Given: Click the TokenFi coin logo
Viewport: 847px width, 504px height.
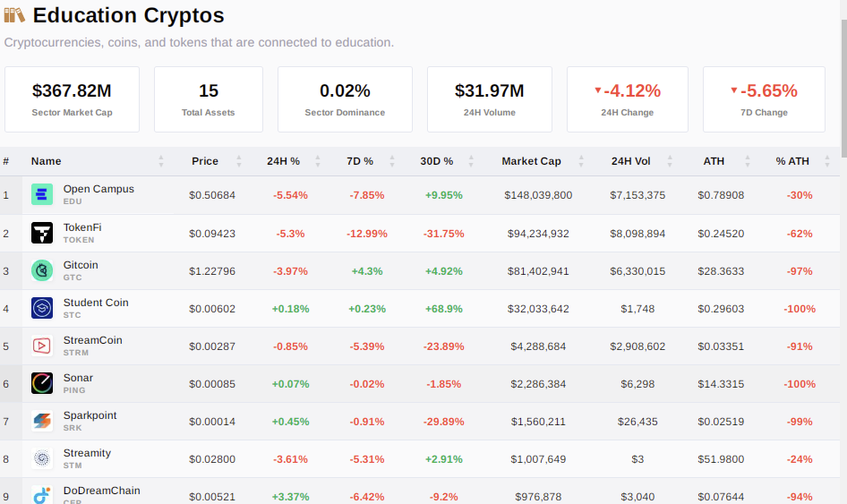Looking at the screenshot, I should point(41,233).
